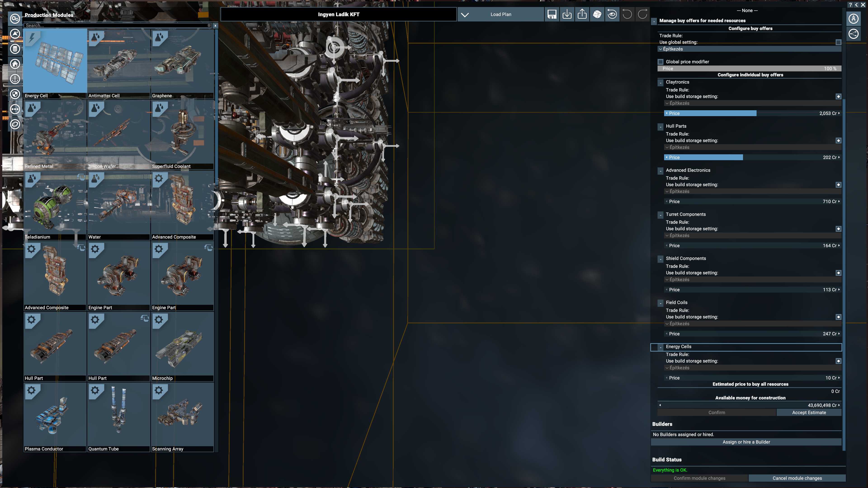Image resolution: width=868 pixels, height=488 pixels.
Task: Click the help question mark icon
Action: tap(850, 5)
